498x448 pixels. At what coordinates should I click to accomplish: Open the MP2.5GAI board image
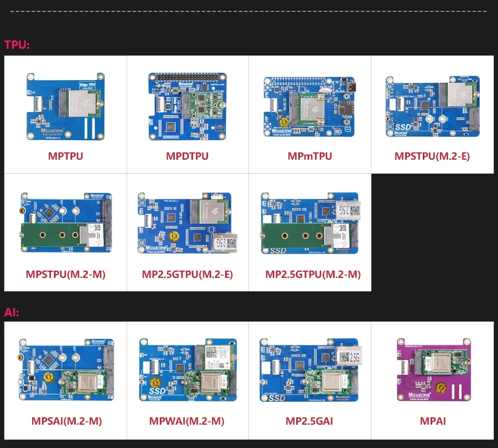point(310,370)
